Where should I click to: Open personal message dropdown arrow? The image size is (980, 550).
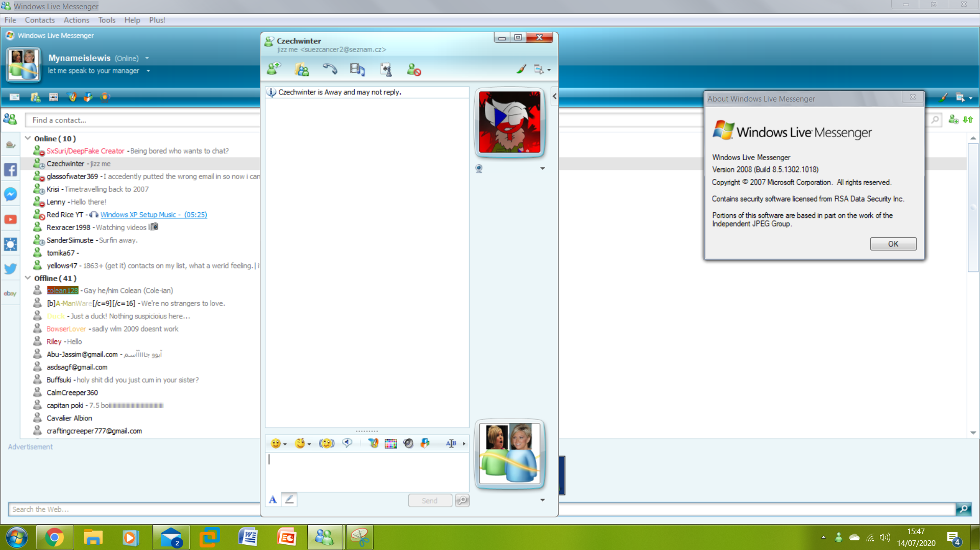tap(149, 71)
